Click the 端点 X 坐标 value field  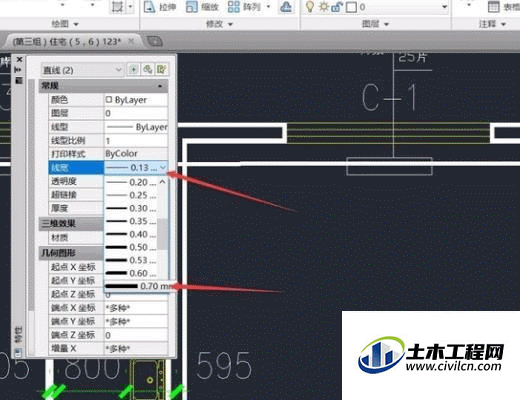click(136, 308)
